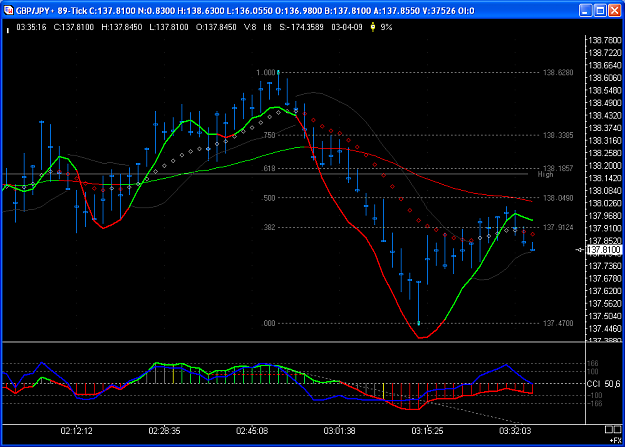This screenshot has width=625, height=447.
Task: Select the 03:35:16 time readout
Action: [x=31, y=27]
